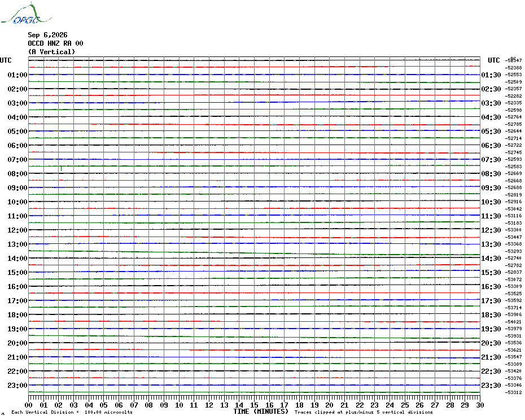The width and height of the screenshot is (525, 420).
Task: Click the OFGC logo at top left
Action: 27,13
